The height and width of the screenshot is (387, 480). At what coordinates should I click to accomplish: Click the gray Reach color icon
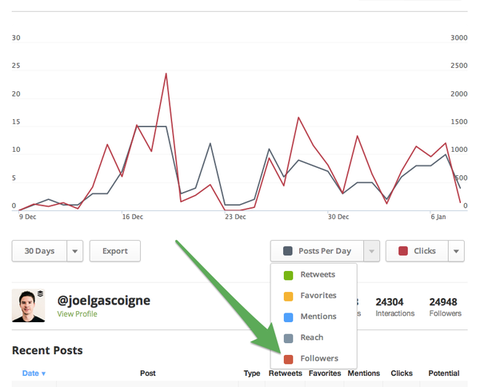click(x=288, y=338)
